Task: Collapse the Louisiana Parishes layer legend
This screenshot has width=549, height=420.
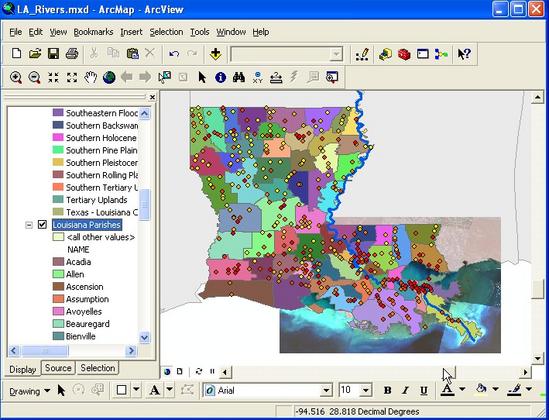Action: pos(29,225)
